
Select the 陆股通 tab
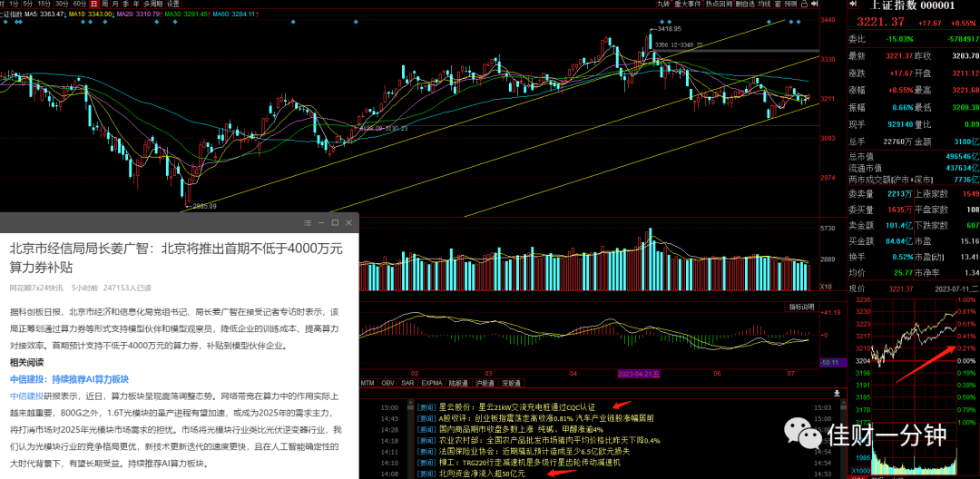(459, 383)
